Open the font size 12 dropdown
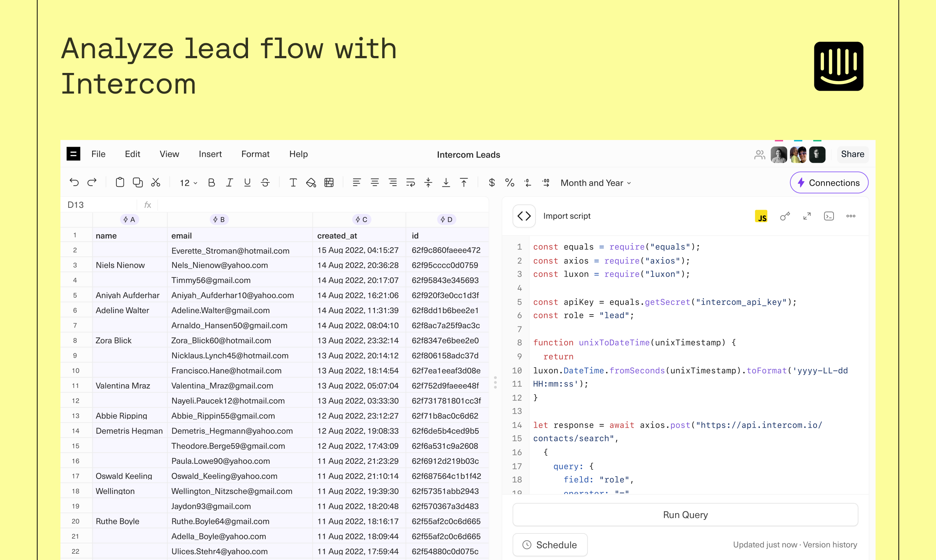 point(188,183)
